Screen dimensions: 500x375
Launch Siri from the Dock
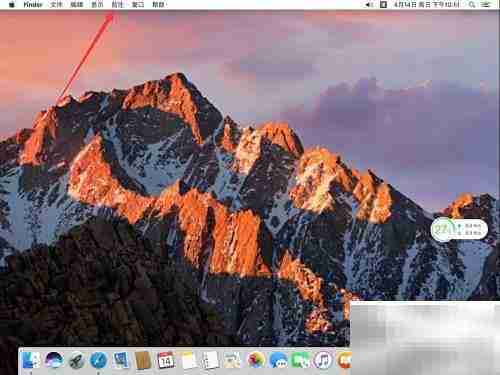[54, 361]
